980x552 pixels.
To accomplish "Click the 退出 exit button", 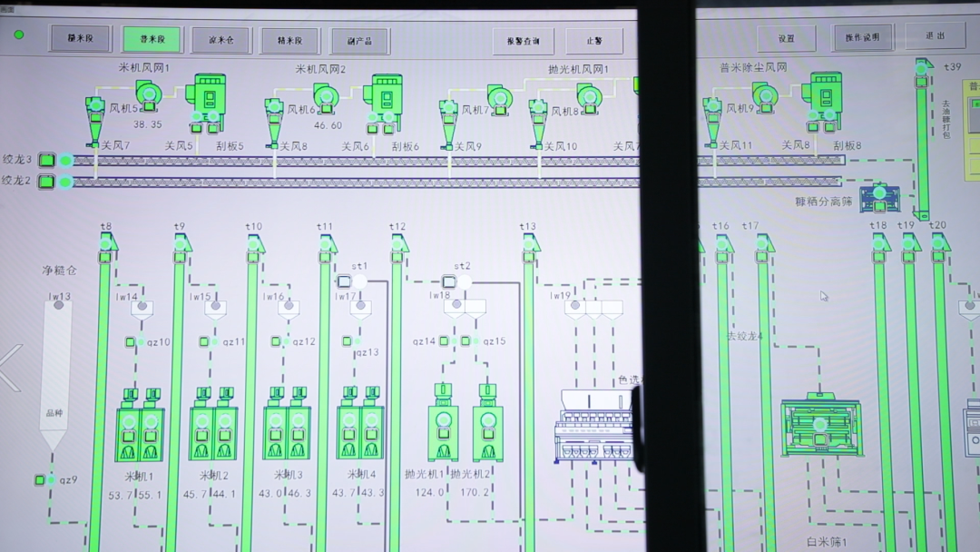I will 935,35.
